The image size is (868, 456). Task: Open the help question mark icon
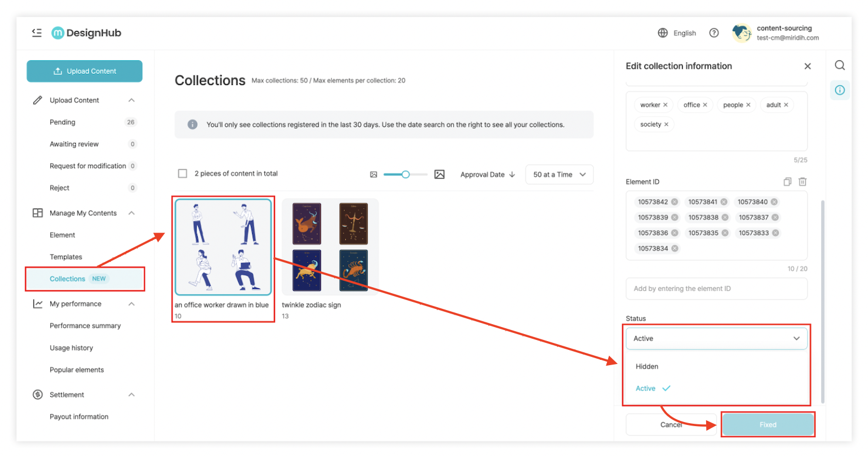pyautogui.click(x=714, y=33)
